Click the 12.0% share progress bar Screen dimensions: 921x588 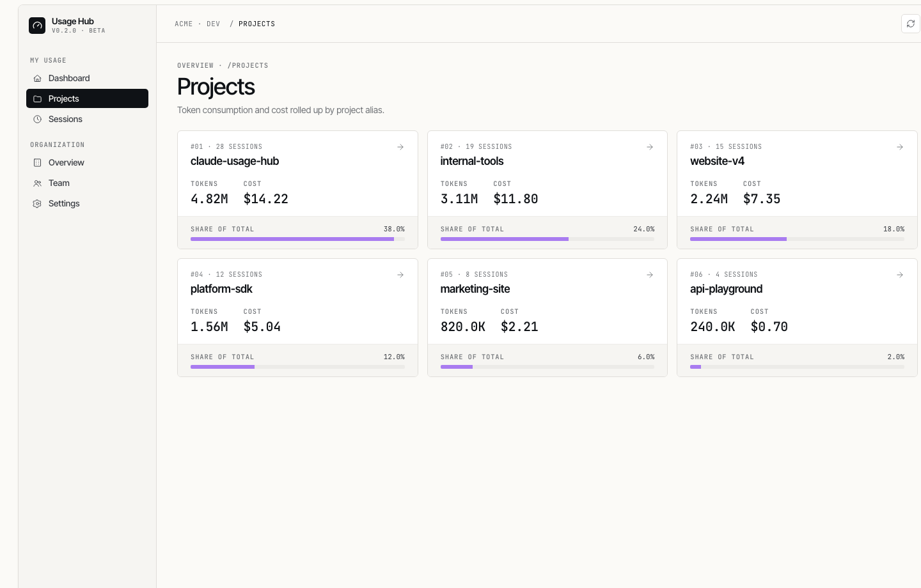coord(297,367)
